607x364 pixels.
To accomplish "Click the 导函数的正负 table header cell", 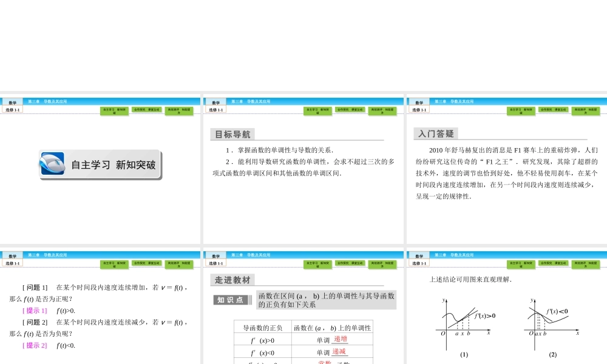I will coord(263,328).
